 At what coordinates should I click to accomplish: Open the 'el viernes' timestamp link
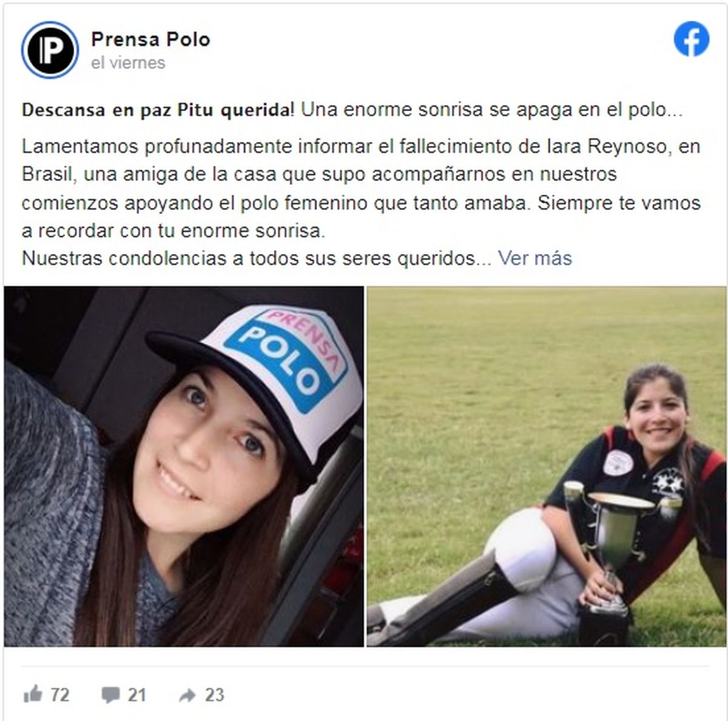tap(128, 63)
